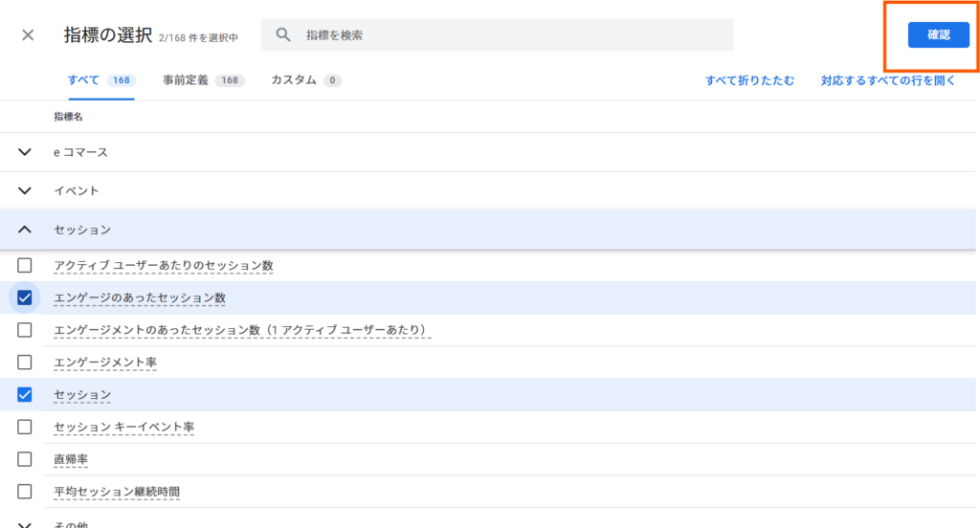
Task: Close the 指標の選択 dialog with X icon
Action: point(28,35)
